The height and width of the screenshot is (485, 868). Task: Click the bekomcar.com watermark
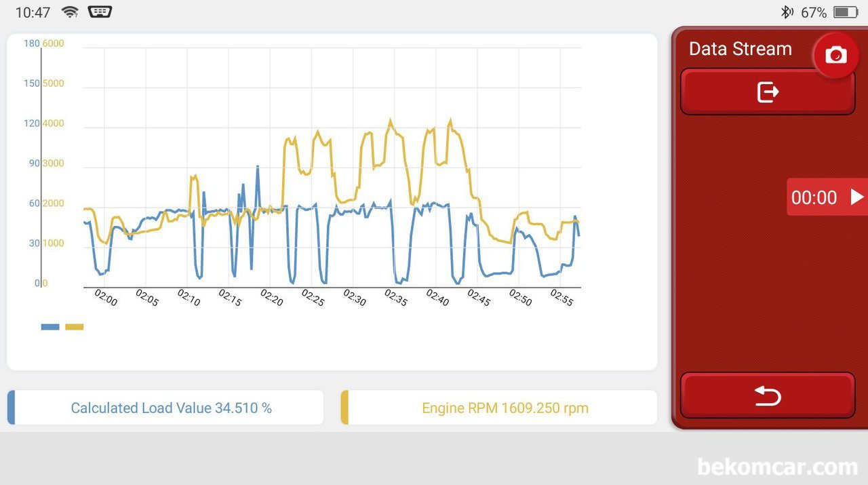tap(777, 467)
